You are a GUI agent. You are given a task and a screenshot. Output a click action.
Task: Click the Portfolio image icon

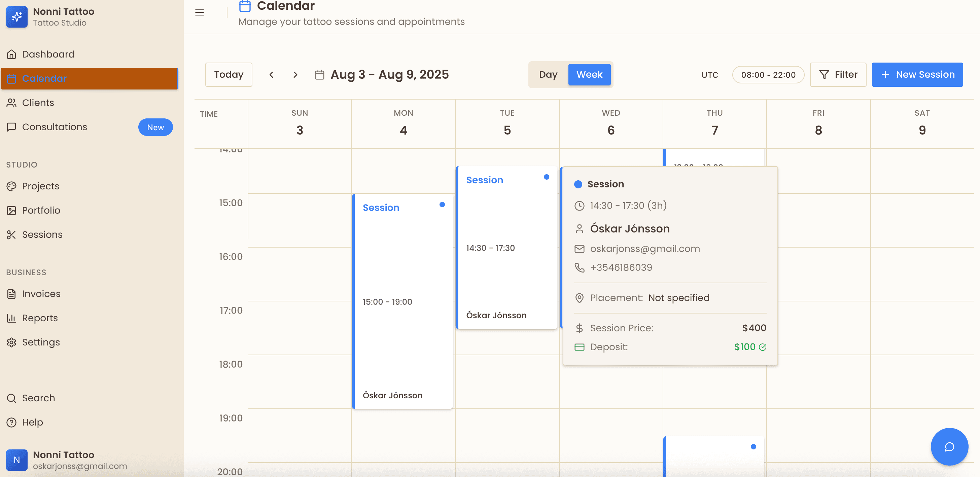point(11,210)
